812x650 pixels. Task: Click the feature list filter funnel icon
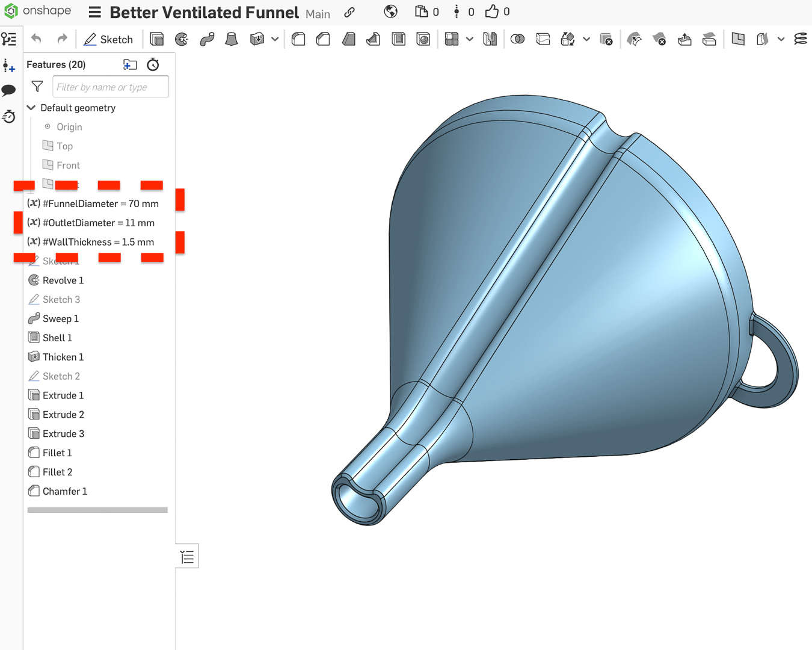pos(37,87)
